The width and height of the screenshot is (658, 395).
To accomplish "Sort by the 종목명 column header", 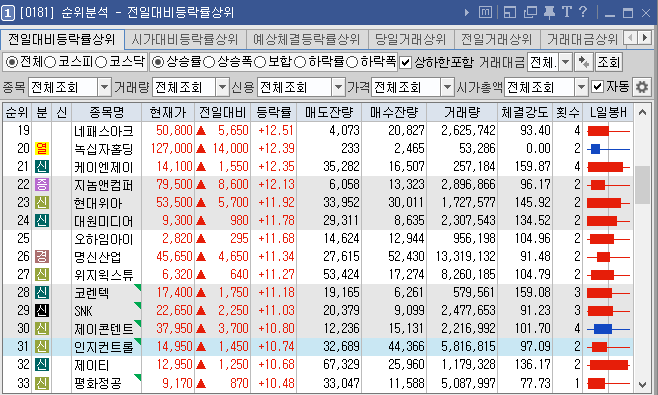I will (x=107, y=112).
